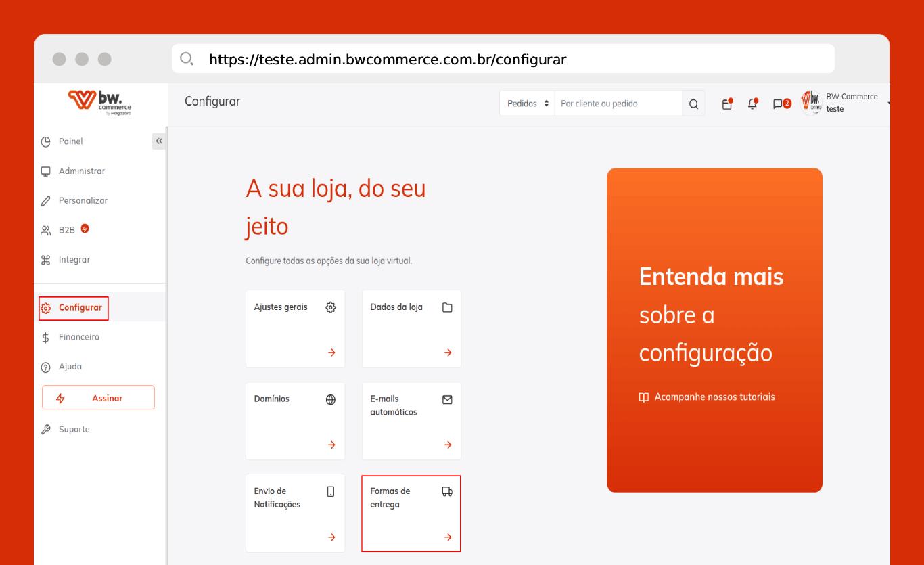Open the chat messages icon with badge

tap(779, 104)
